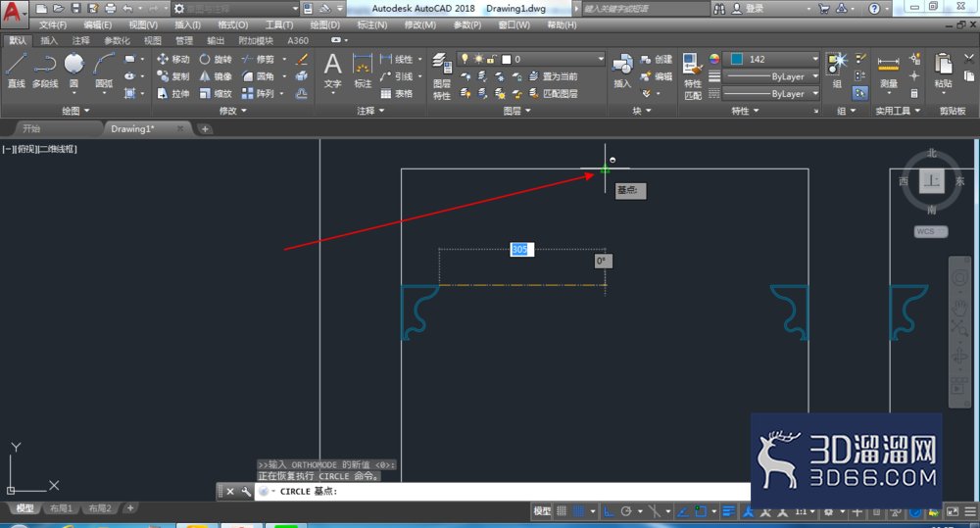The height and width of the screenshot is (528, 980).
Task: Click the color wheel icon in Properties
Action: 714,59
